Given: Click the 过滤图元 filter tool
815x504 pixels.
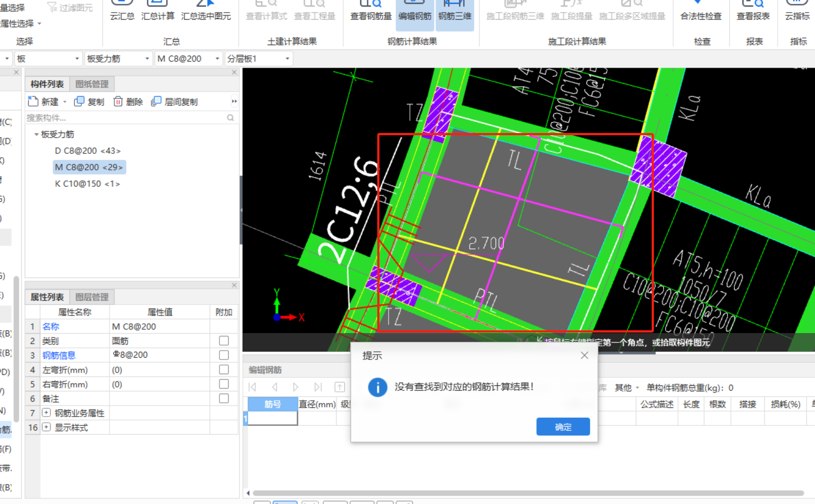Looking at the screenshot, I should [x=70, y=7].
